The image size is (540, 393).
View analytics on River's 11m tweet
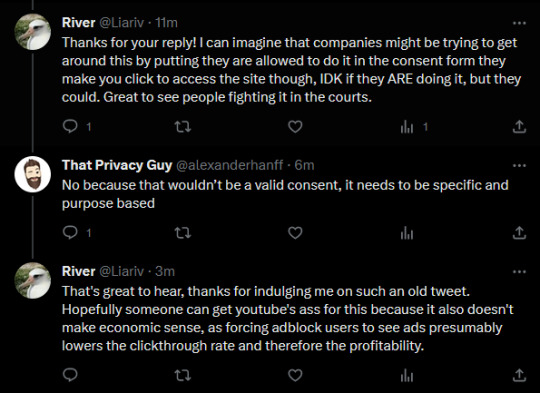point(407,127)
